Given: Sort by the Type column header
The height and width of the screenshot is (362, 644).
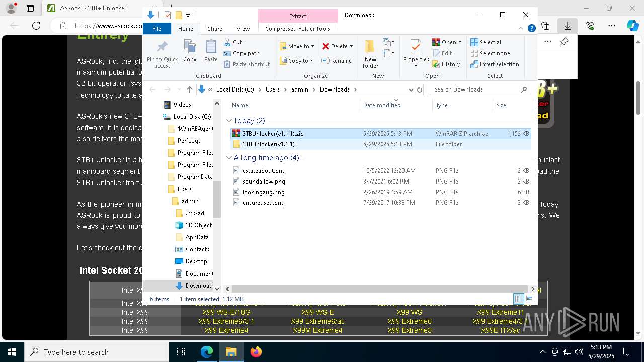Looking at the screenshot, I should coord(462,105).
